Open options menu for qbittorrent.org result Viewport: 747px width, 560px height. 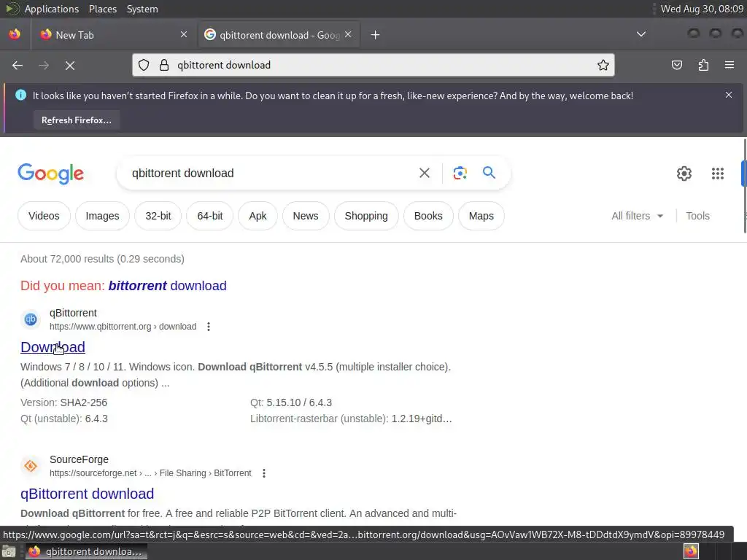pyautogui.click(x=208, y=327)
